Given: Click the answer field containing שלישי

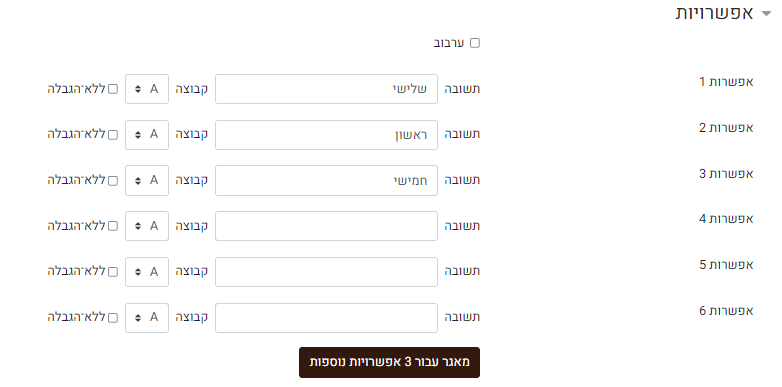Looking at the screenshot, I should pos(326,89).
